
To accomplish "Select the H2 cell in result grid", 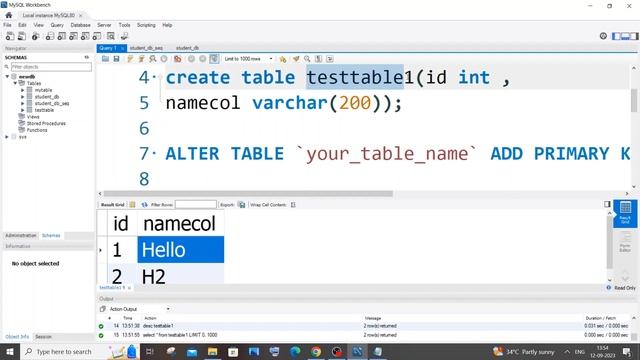I will [180, 276].
